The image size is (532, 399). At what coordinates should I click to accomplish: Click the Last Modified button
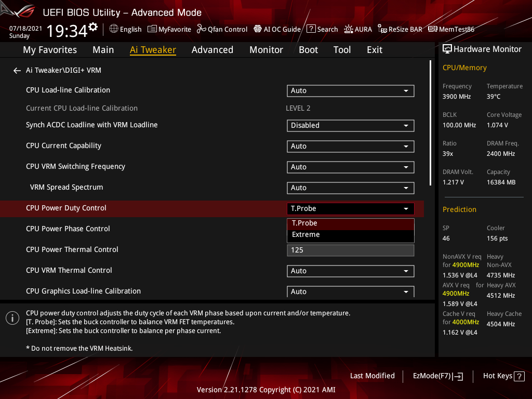pos(372,376)
